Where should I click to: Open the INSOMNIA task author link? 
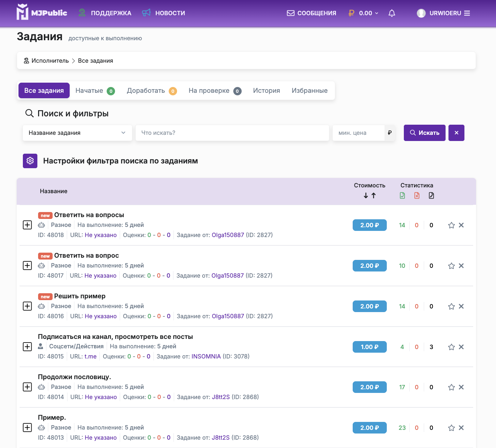[x=206, y=356]
